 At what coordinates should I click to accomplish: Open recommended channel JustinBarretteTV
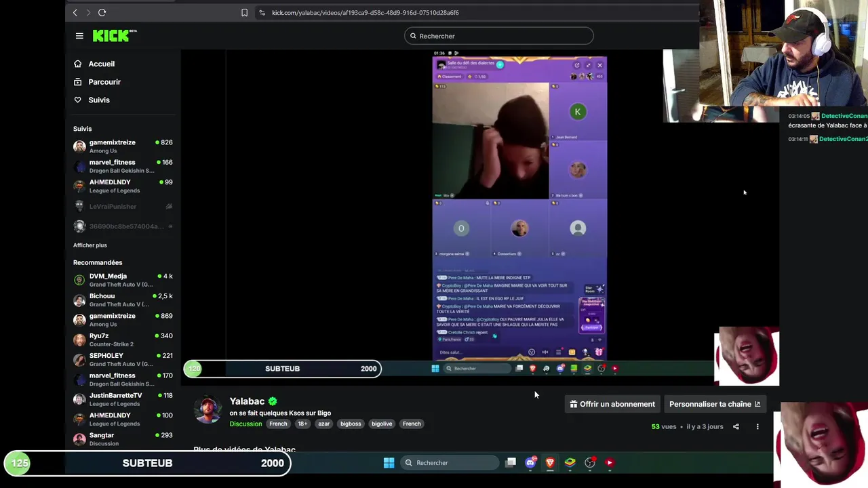pos(123,399)
